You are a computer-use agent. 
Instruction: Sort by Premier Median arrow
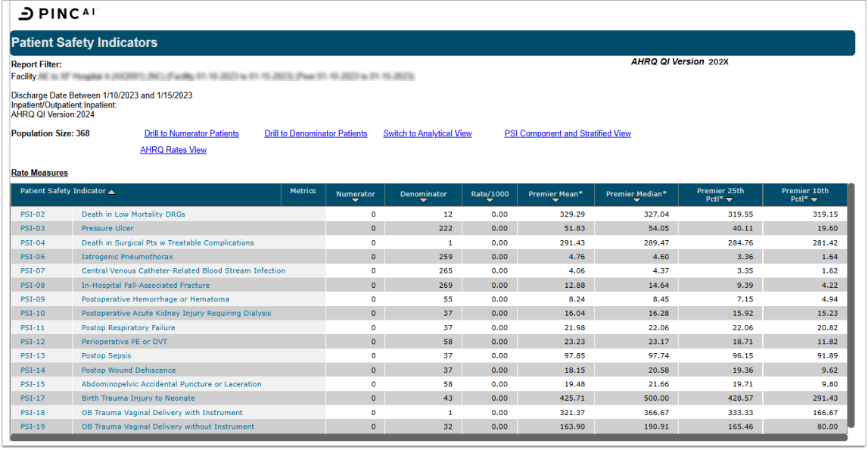click(636, 201)
